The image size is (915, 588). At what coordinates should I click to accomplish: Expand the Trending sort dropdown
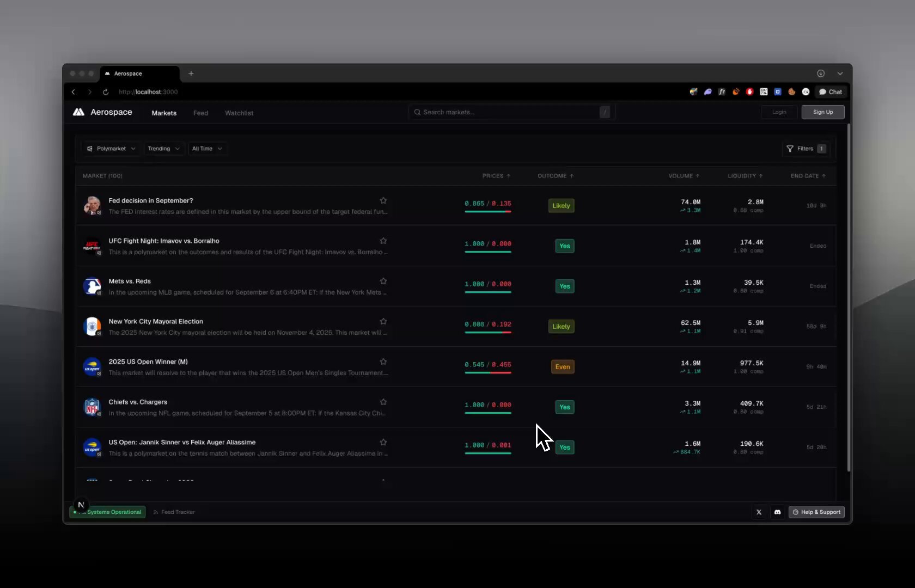(x=164, y=148)
